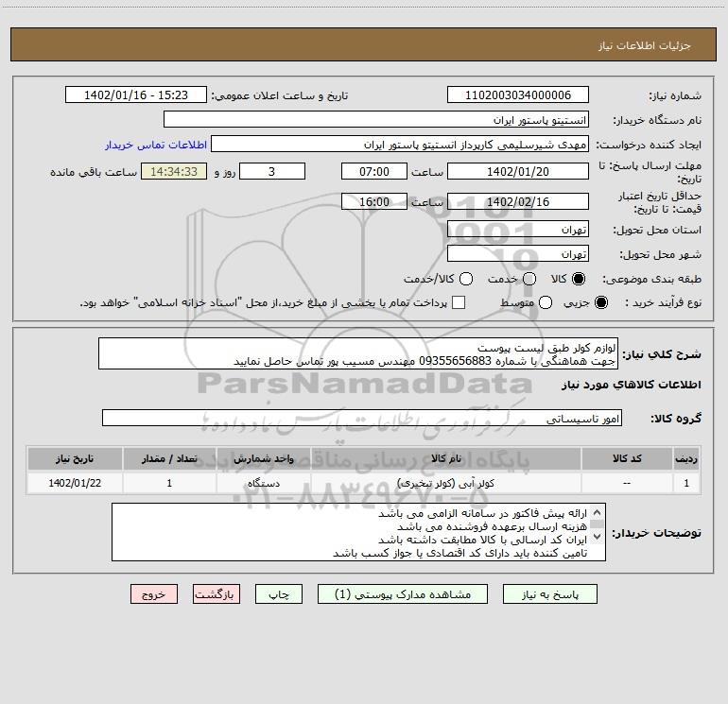Click the بازگشت back button
The height and width of the screenshot is (704, 728).
pyautogui.click(x=217, y=594)
